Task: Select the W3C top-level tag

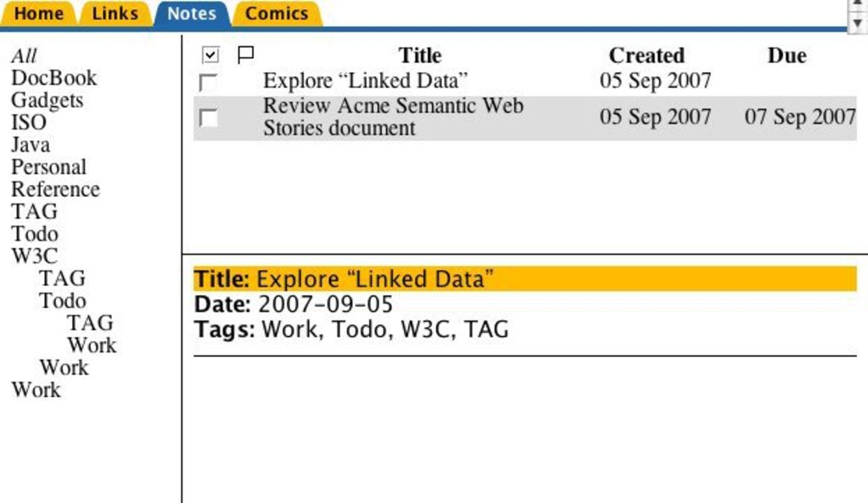Action: point(34,256)
